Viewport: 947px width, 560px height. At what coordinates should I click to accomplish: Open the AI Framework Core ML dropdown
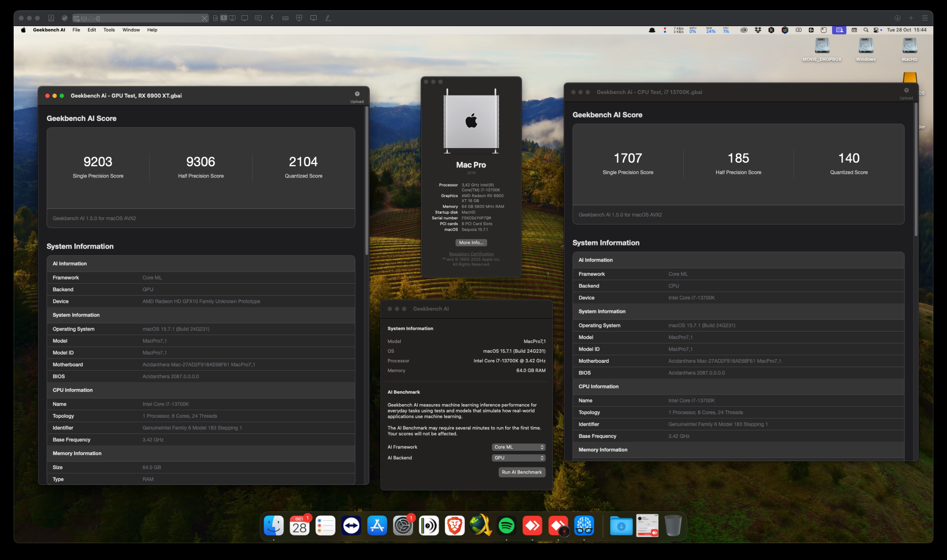pyautogui.click(x=518, y=447)
